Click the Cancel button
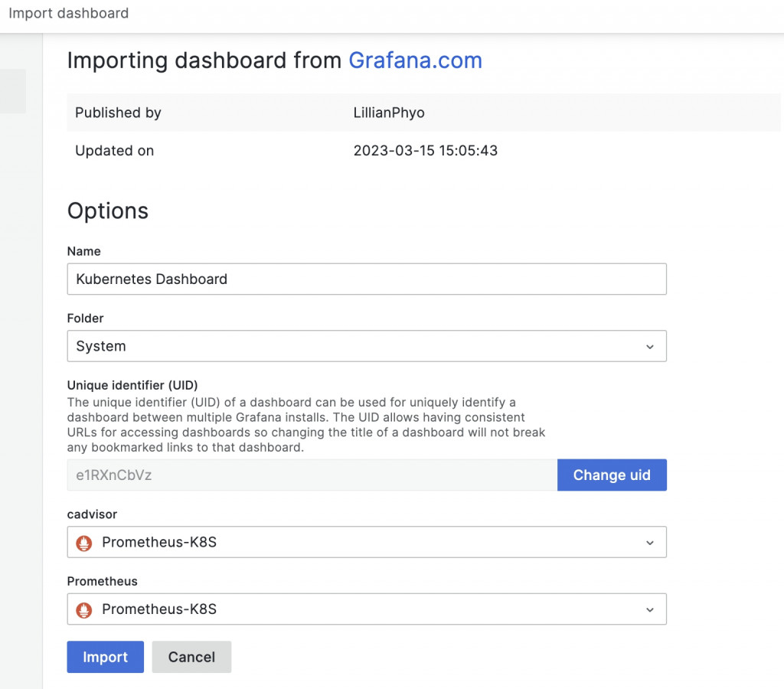This screenshot has height=689, width=784. [x=191, y=657]
